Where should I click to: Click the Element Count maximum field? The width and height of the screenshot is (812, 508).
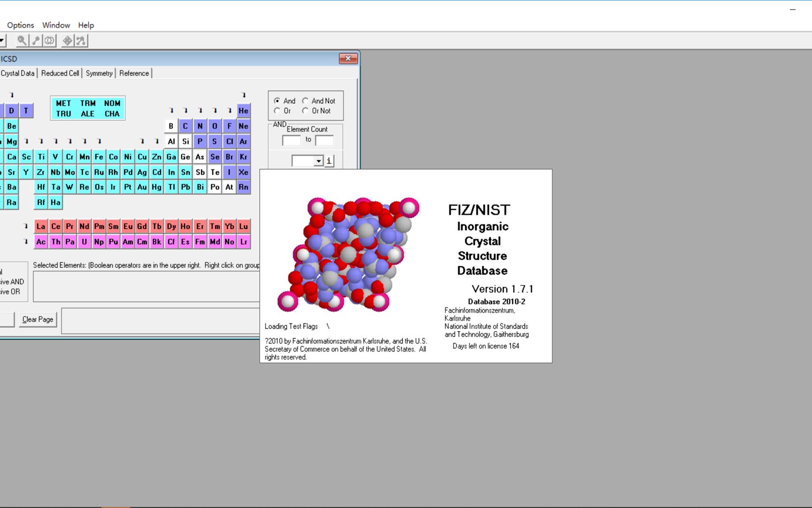click(324, 140)
